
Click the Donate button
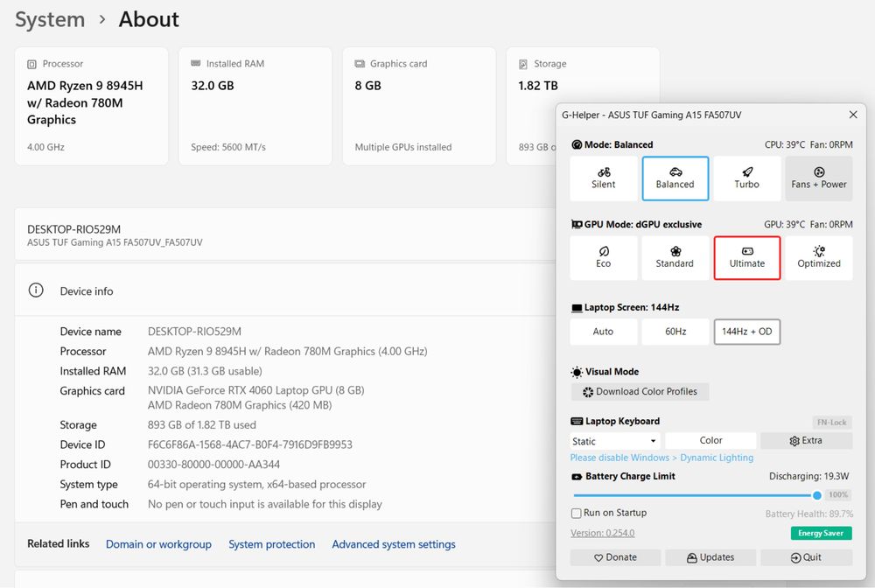coord(615,557)
